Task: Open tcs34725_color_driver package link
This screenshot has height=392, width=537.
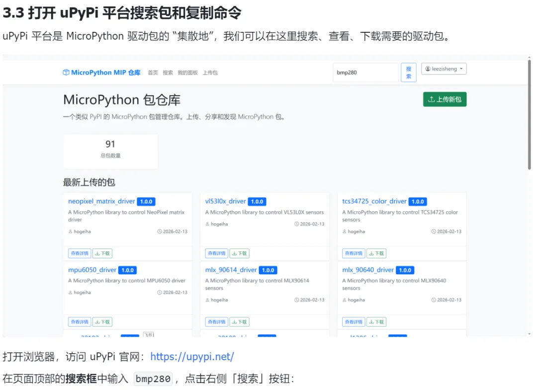Action: pyautogui.click(x=374, y=201)
